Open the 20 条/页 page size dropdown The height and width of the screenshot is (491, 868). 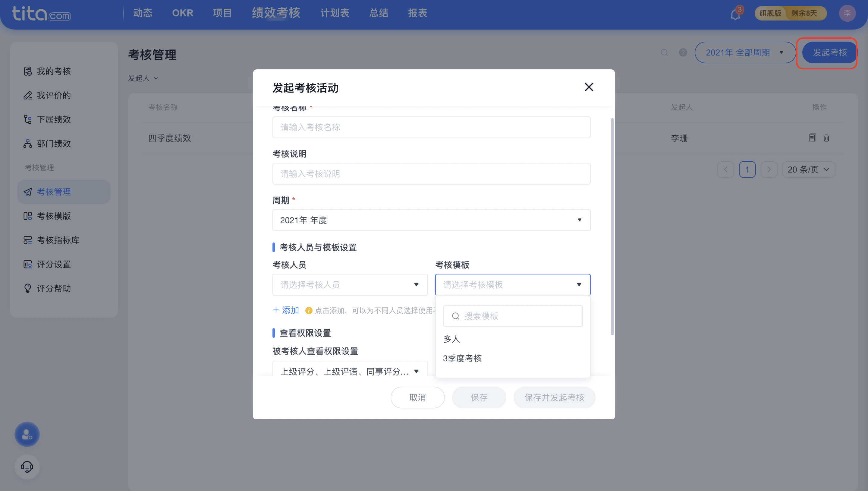pos(808,169)
